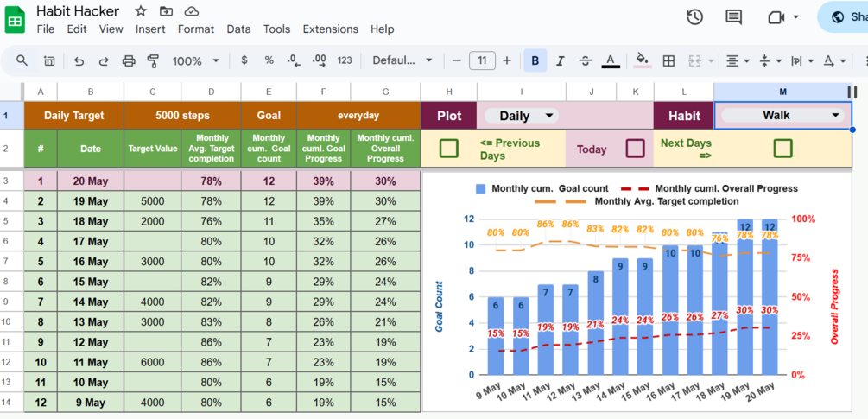Open the text color picker
This screenshot has height=419, width=868.
click(x=611, y=60)
